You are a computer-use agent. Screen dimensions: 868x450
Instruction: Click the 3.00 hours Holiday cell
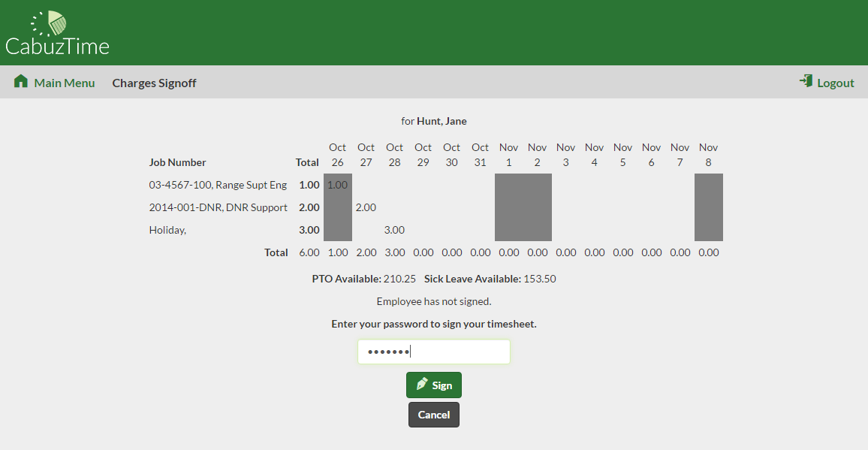394,230
